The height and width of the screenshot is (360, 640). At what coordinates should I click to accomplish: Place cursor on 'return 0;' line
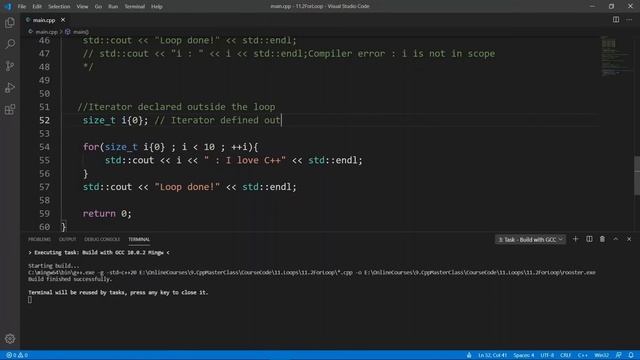pyautogui.click(x=107, y=213)
